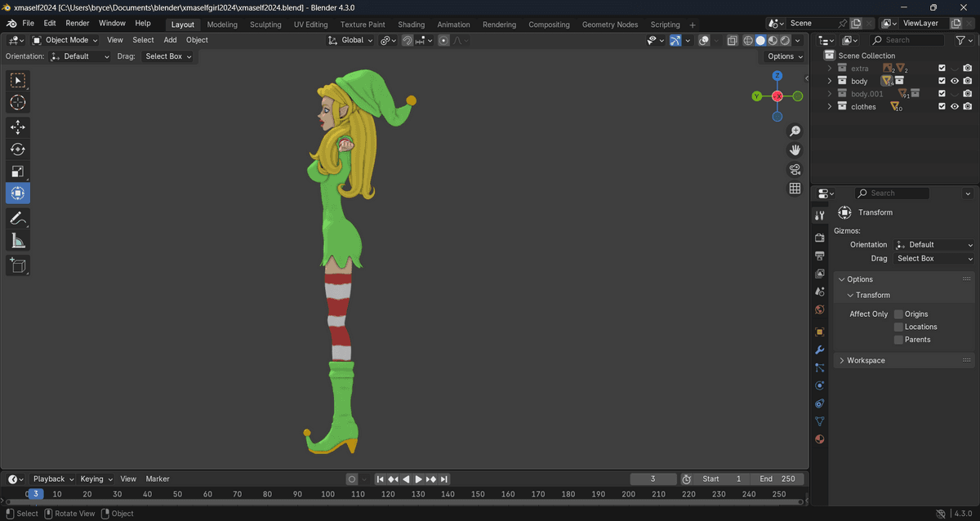
Task: Open the Object Mode dropdown
Action: coord(65,40)
